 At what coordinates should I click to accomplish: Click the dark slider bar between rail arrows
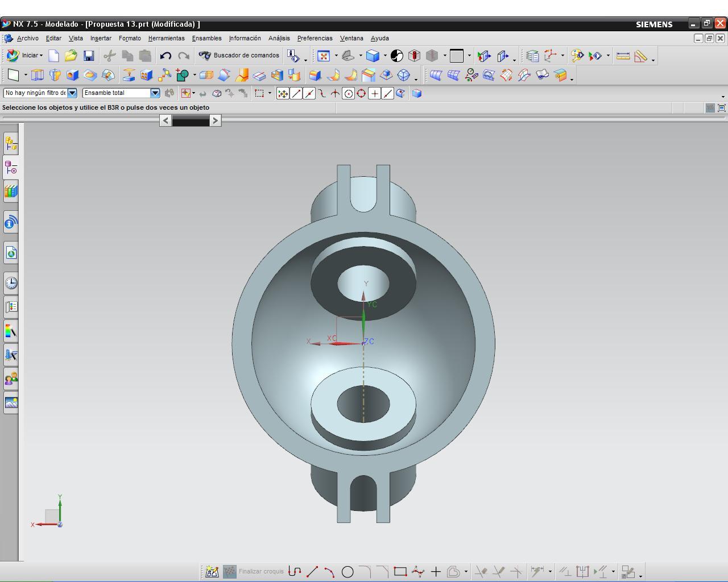point(191,120)
